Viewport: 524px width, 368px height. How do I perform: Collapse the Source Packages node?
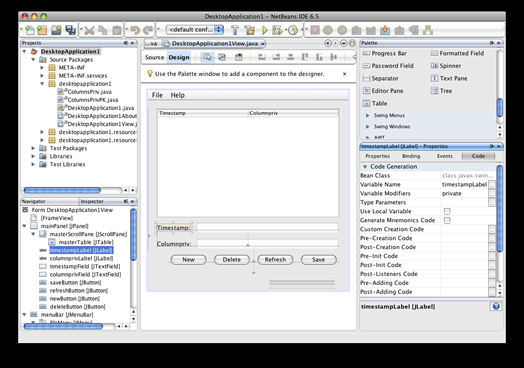coord(33,59)
